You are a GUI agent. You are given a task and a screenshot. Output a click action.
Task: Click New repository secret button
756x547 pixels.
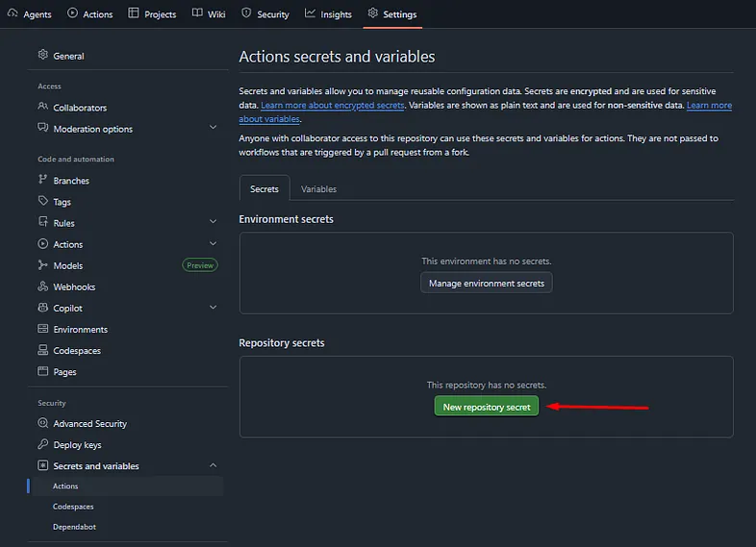click(487, 407)
